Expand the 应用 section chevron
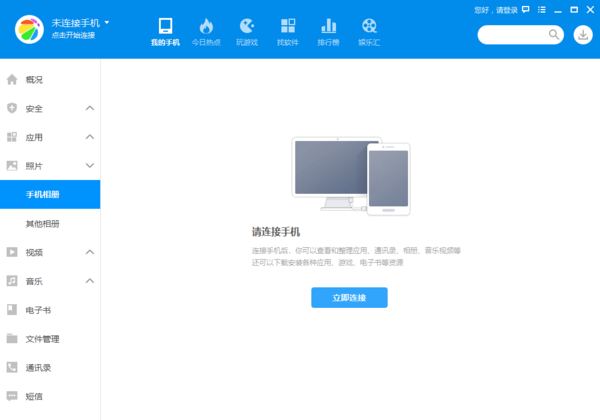Screen dimensions: 600x420 coord(89,137)
